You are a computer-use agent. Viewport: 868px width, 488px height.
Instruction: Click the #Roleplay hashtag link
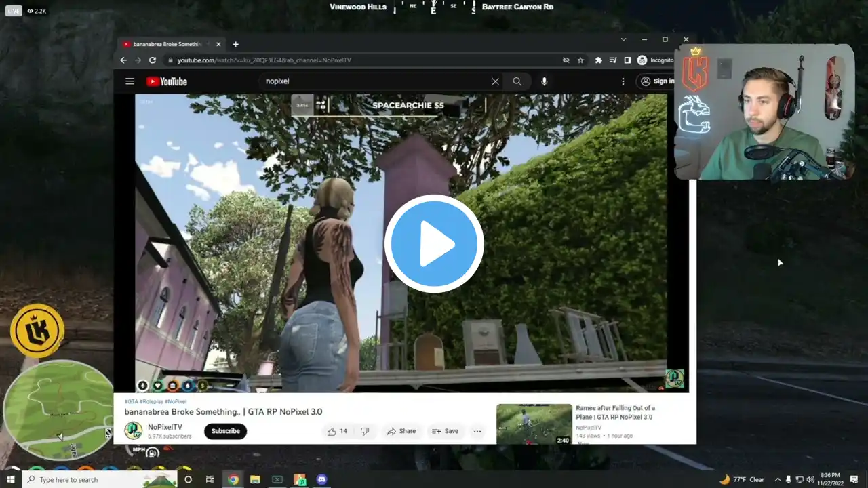pos(152,401)
